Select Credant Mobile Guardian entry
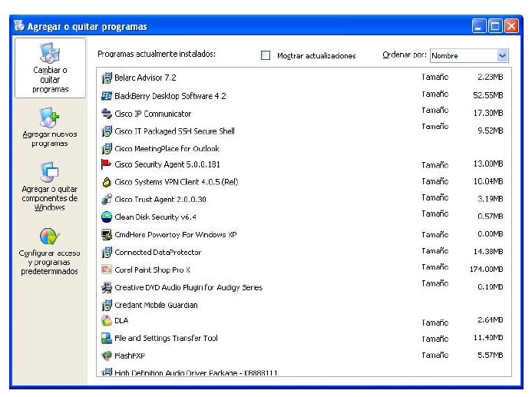532x397 pixels. tap(156, 305)
